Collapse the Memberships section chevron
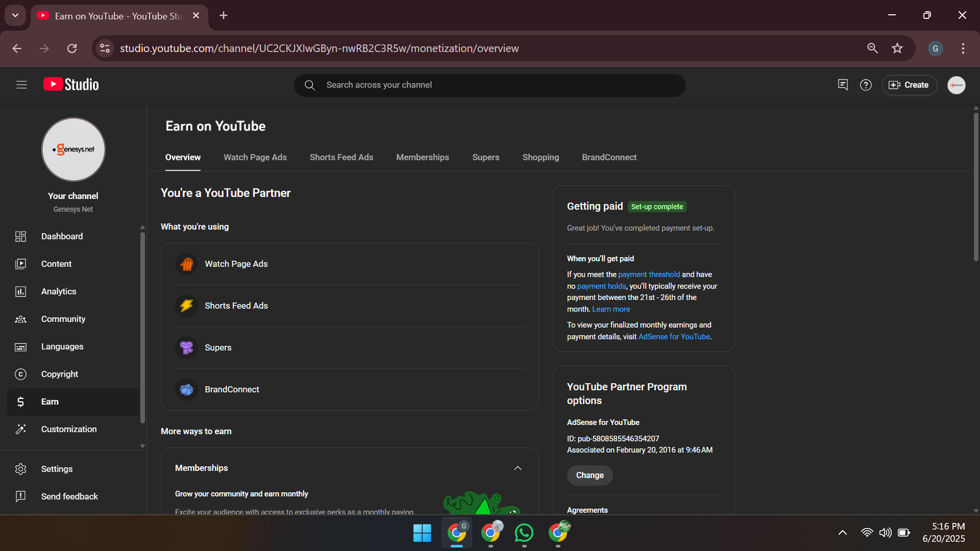 [x=518, y=468]
